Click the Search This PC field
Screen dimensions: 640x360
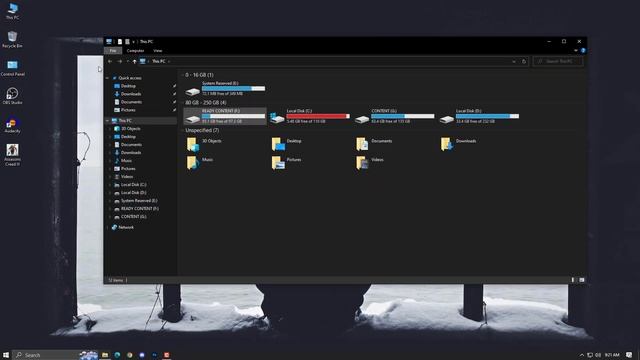click(558, 61)
